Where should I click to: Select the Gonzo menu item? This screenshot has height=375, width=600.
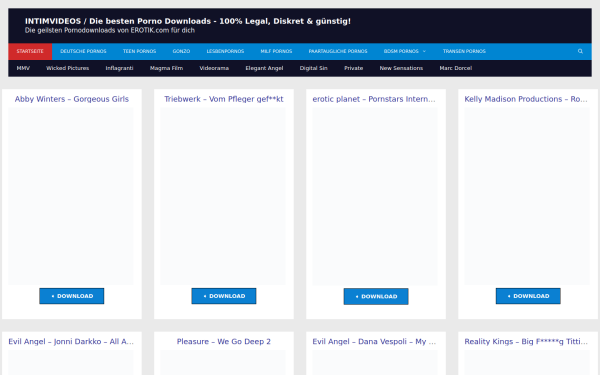pyautogui.click(x=181, y=51)
